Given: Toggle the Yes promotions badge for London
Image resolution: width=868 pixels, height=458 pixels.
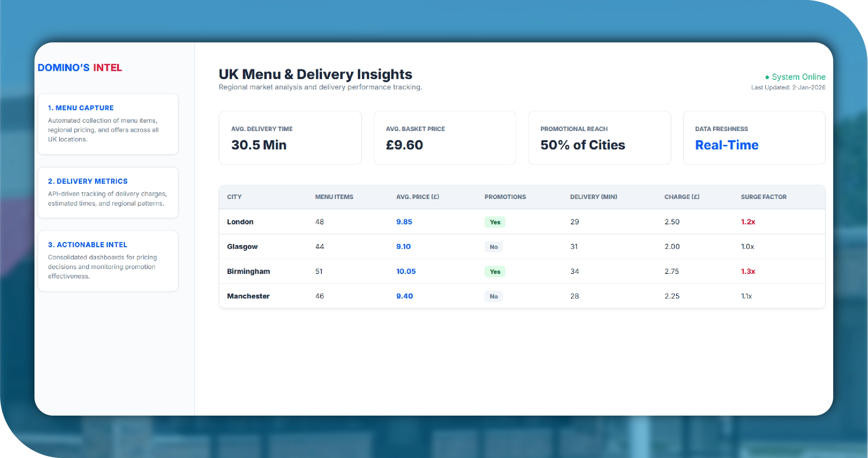Looking at the screenshot, I should point(495,222).
